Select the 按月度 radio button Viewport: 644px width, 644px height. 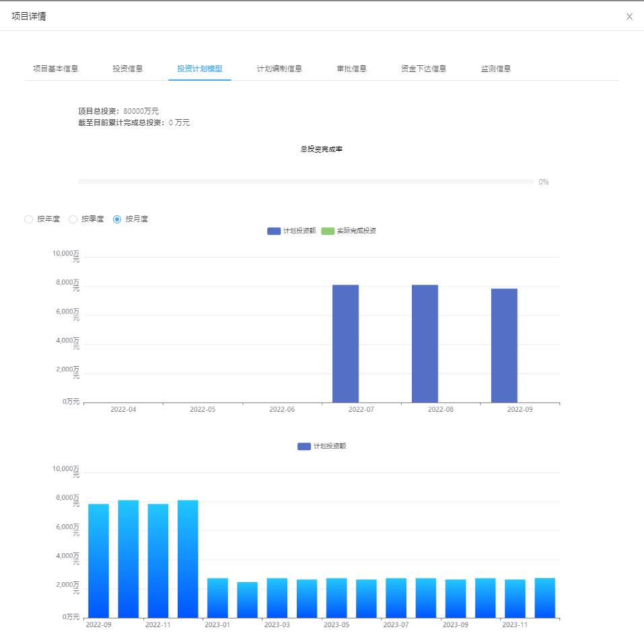click(117, 219)
